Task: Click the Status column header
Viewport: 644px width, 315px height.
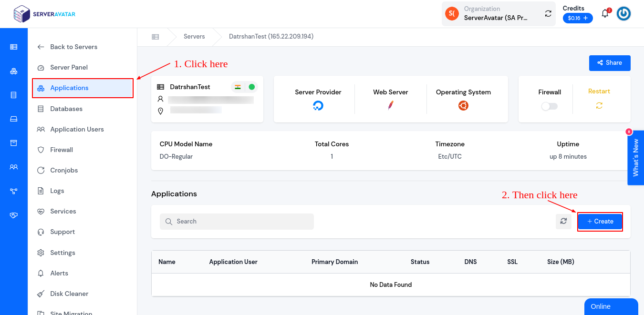Action: pyautogui.click(x=420, y=262)
